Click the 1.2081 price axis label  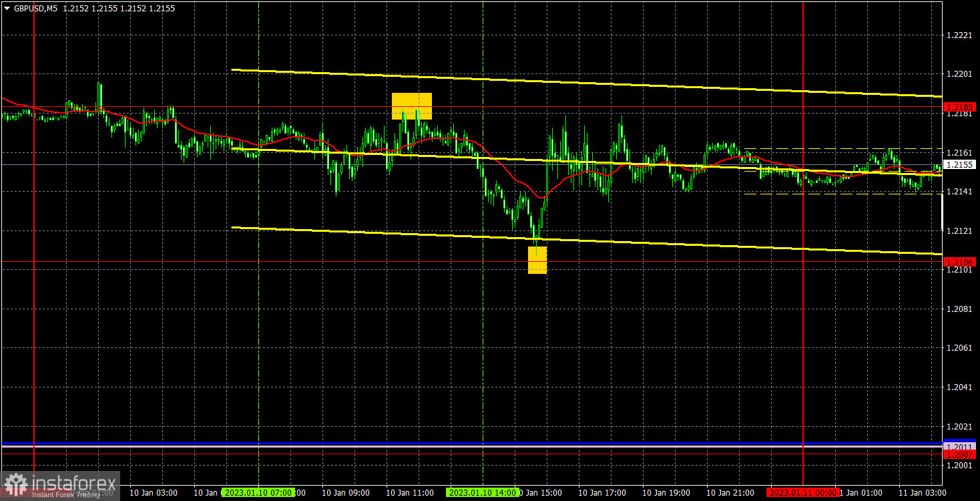pyautogui.click(x=959, y=309)
